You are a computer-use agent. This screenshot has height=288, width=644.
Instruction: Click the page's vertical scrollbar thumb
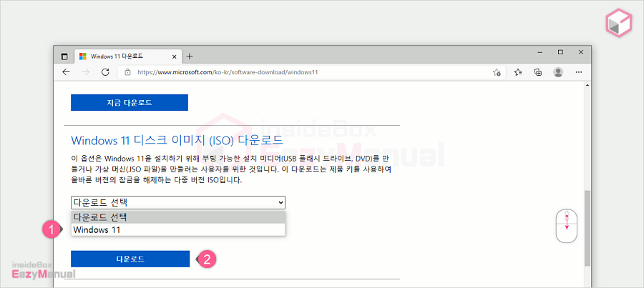tap(587, 228)
